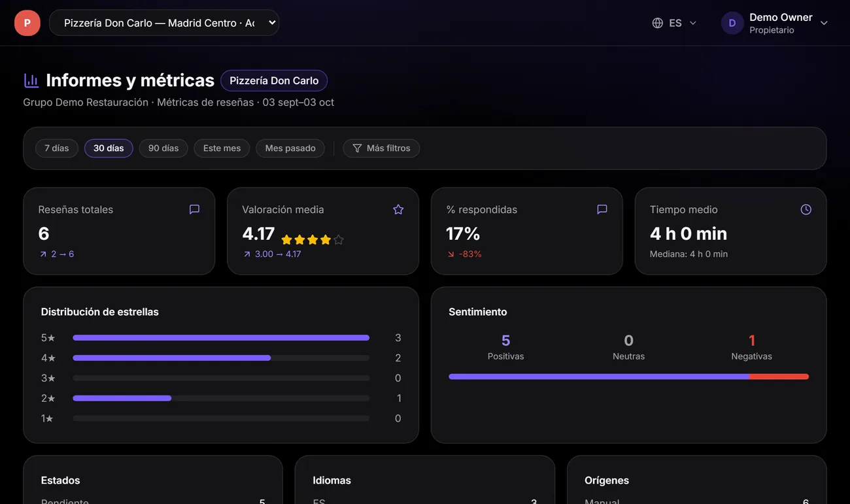
Task: Select the 30 días range
Action: [109, 148]
